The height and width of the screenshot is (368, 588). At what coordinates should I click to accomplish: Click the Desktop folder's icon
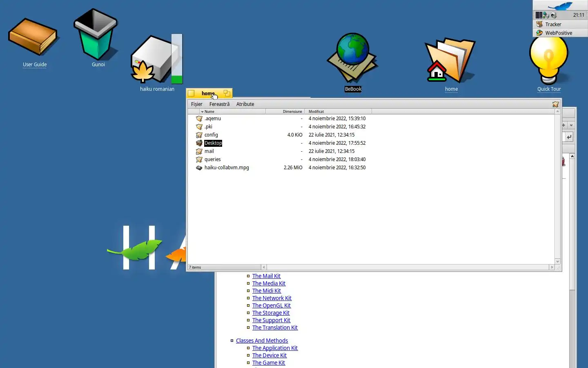199,143
